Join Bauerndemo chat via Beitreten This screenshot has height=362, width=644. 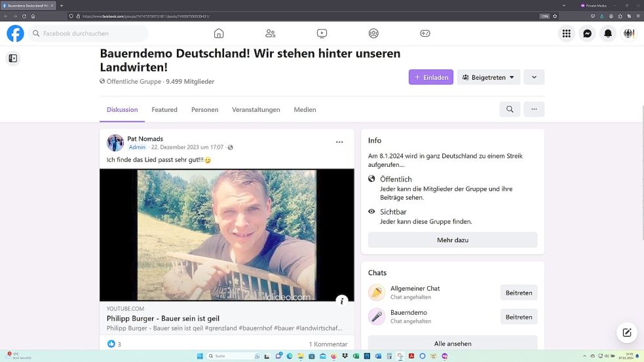pos(519,317)
